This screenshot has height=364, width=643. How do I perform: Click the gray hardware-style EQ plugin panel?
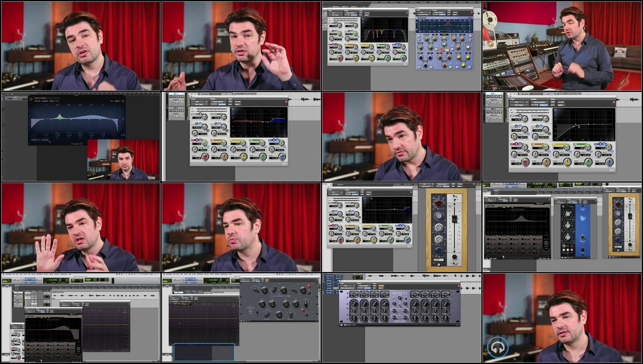pos(280,301)
